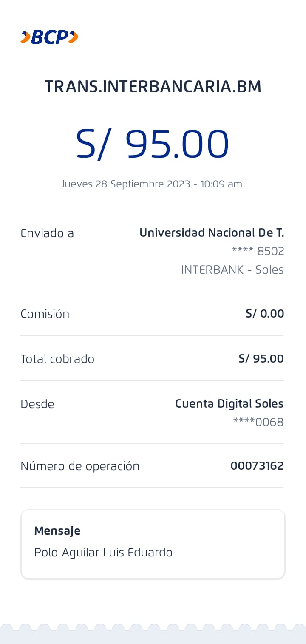Click the S/ 0.00 commission value
The width and height of the screenshot is (306, 644).
pos(265,314)
